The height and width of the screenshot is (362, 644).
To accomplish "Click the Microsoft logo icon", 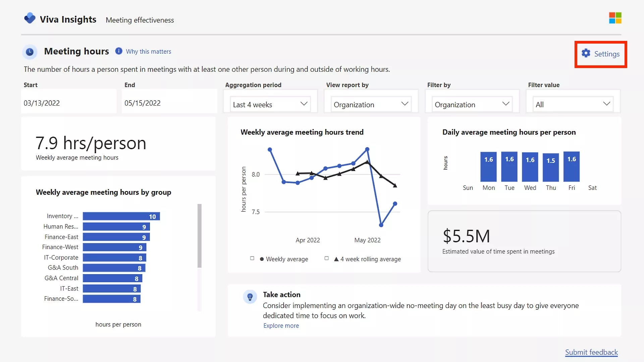I will click(x=615, y=18).
